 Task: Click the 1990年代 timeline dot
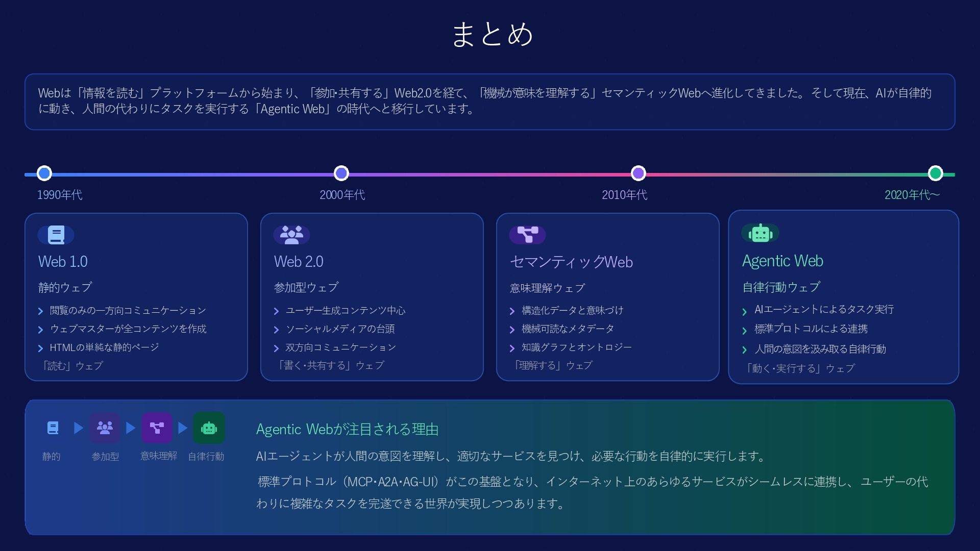click(x=44, y=173)
